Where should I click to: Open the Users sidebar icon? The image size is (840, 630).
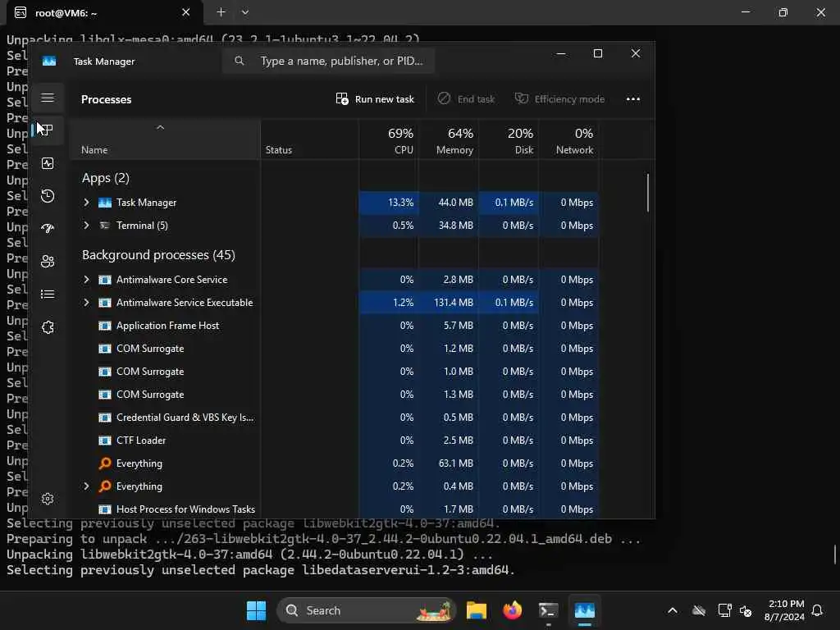click(x=48, y=262)
